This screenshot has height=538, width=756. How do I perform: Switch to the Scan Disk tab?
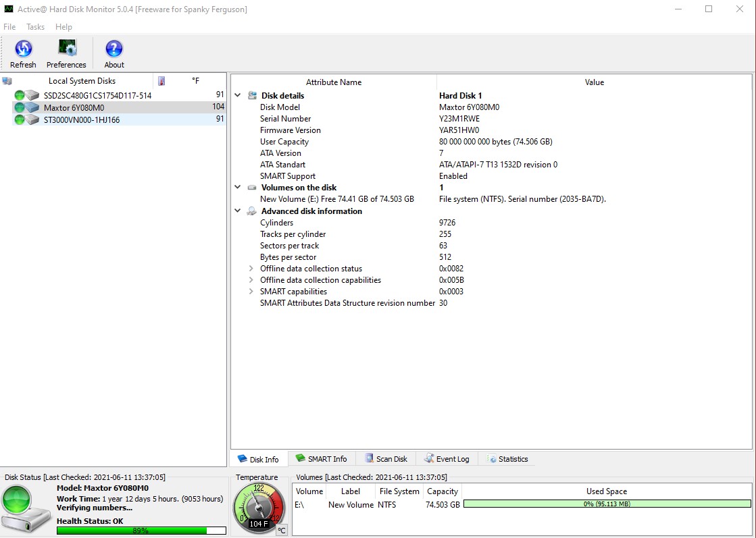coord(386,458)
